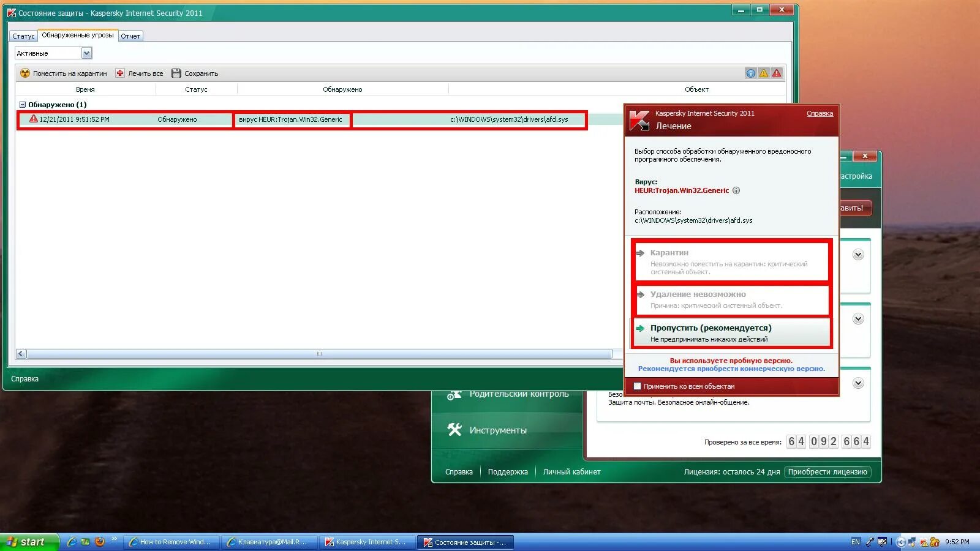Open Инструменты section in main window

pos(507,430)
